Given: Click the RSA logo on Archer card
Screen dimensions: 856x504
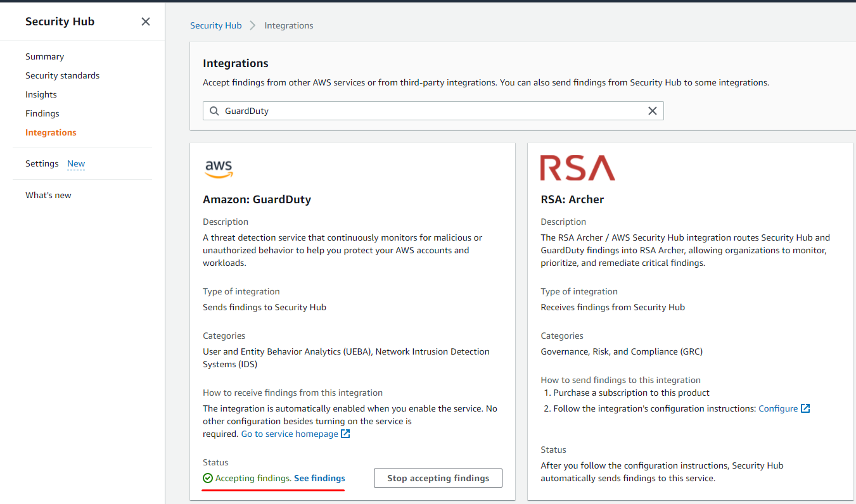Looking at the screenshot, I should pyautogui.click(x=577, y=168).
